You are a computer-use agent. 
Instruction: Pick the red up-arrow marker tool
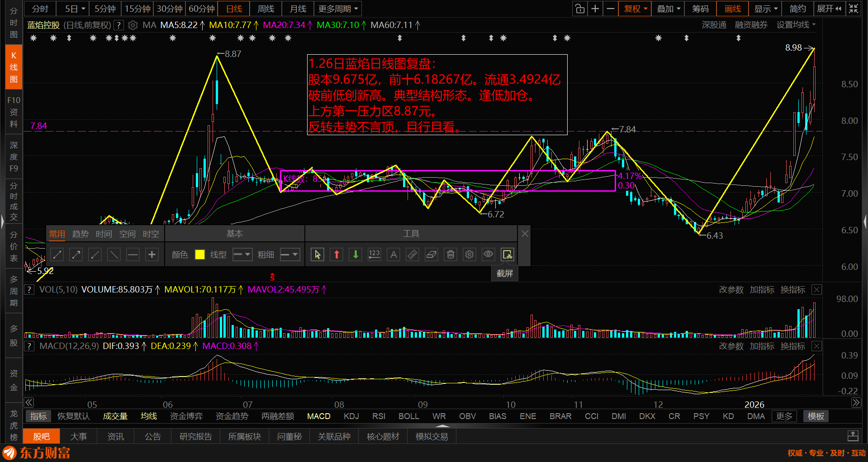(x=337, y=255)
